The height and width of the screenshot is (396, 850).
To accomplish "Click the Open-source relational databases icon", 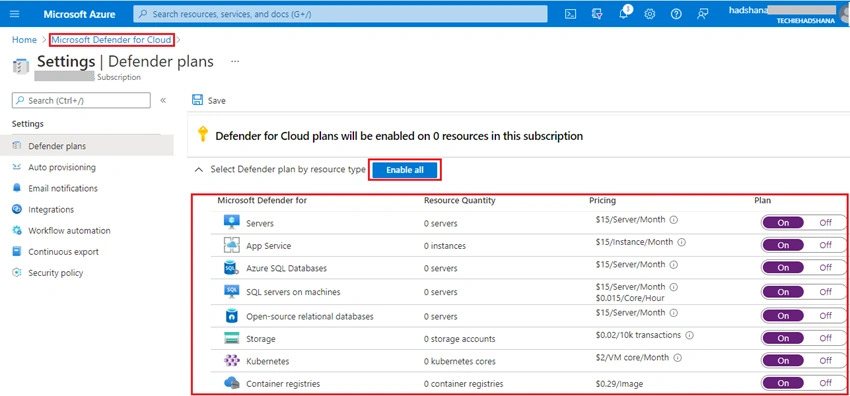I will click(x=231, y=316).
